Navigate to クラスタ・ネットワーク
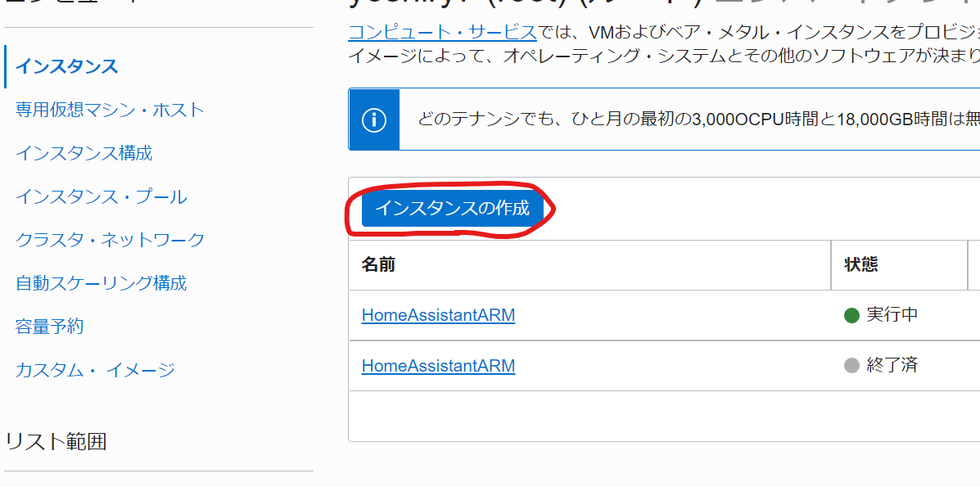This screenshot has height=487, width=980. click(110, 240)
